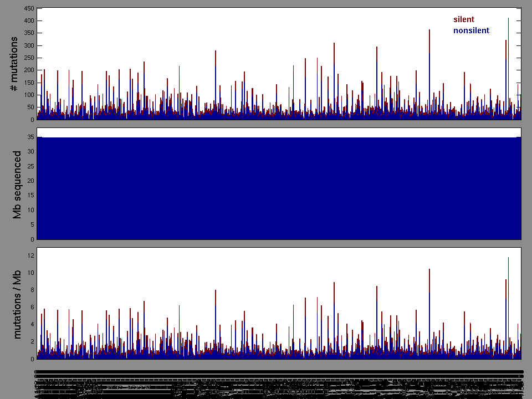
Task: Select the "Mb sequenced" y-axis title
Action: point(17,184)
